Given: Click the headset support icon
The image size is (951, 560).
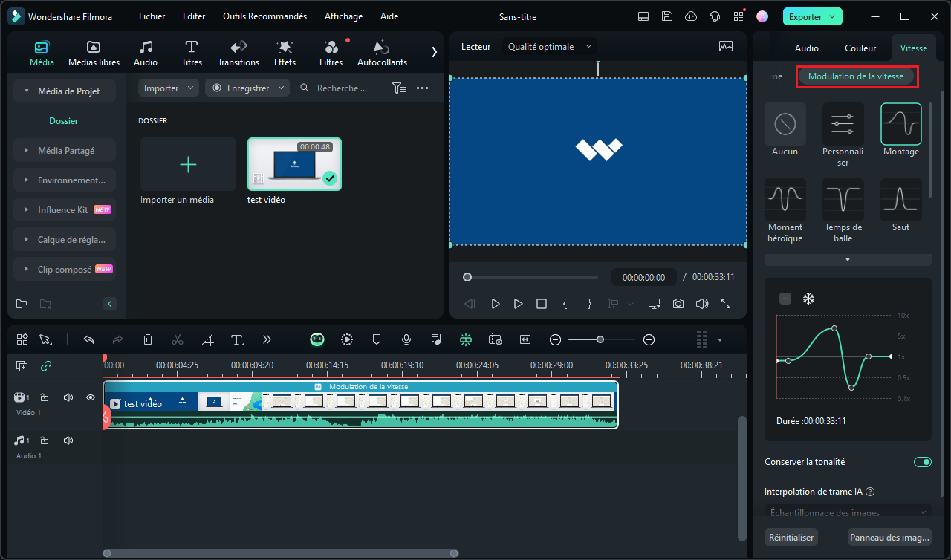Looking at the screenshot, I should coord(715,16).
